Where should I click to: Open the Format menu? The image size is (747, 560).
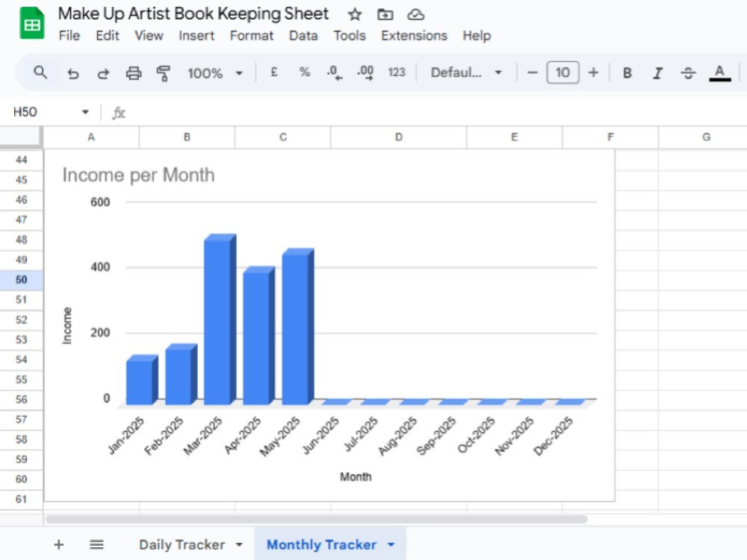[252, 36]
